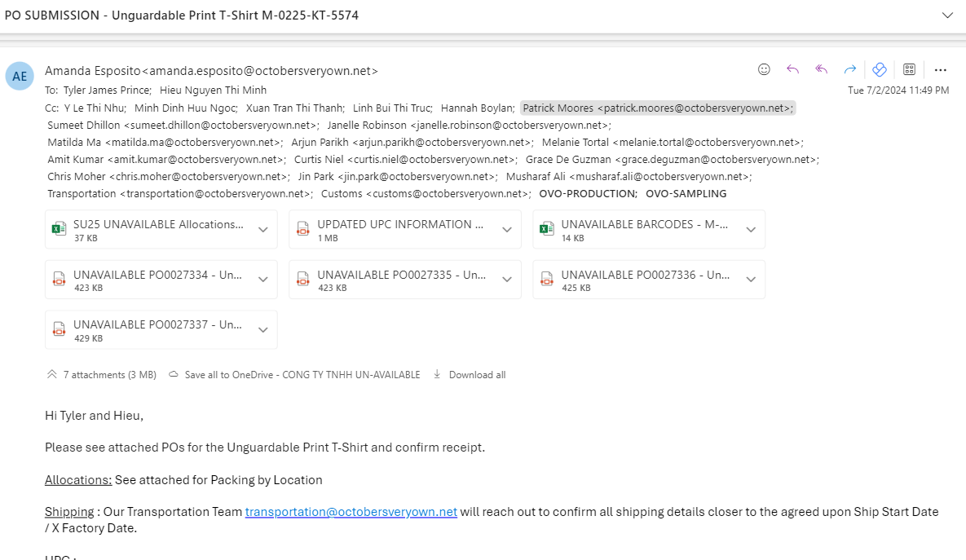Click the download arrow icon

coord(437,374)
